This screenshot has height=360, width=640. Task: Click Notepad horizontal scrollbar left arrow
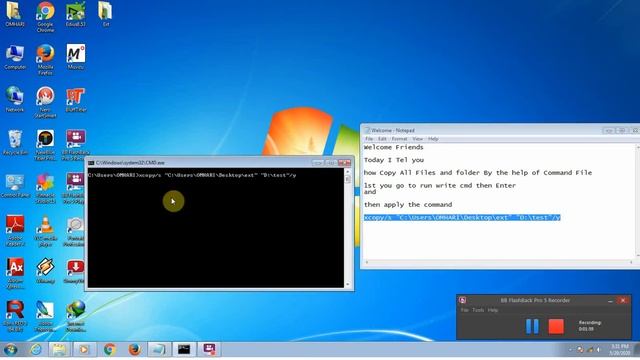367,262
